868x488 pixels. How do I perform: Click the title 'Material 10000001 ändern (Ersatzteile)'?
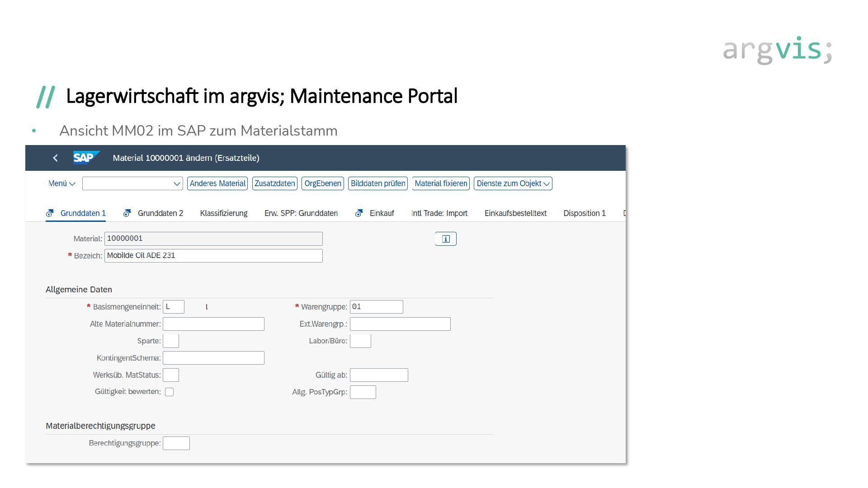click(x=186, y=158)
